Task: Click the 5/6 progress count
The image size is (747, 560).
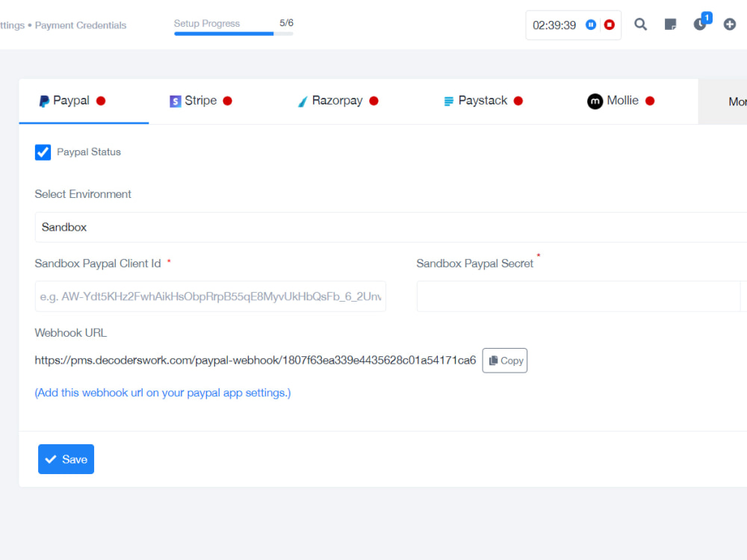Action: click(x=286, y=23)
